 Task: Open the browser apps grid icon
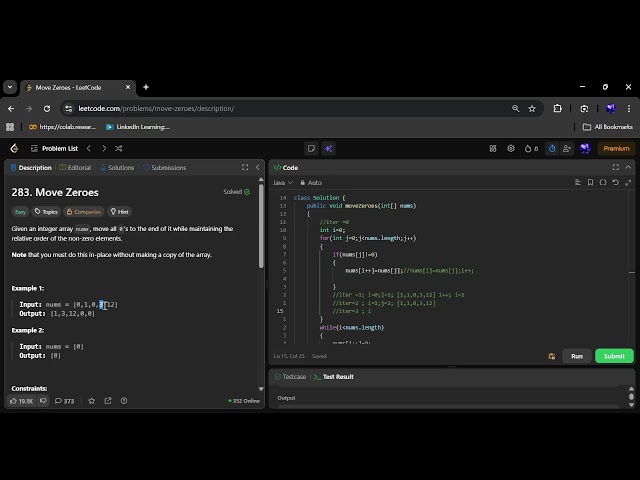click(10, 127)
